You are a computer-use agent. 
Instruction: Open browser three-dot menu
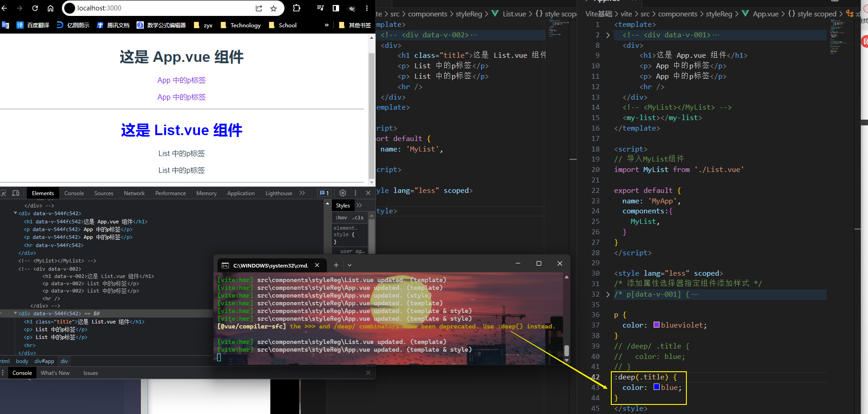pos(367,8)
